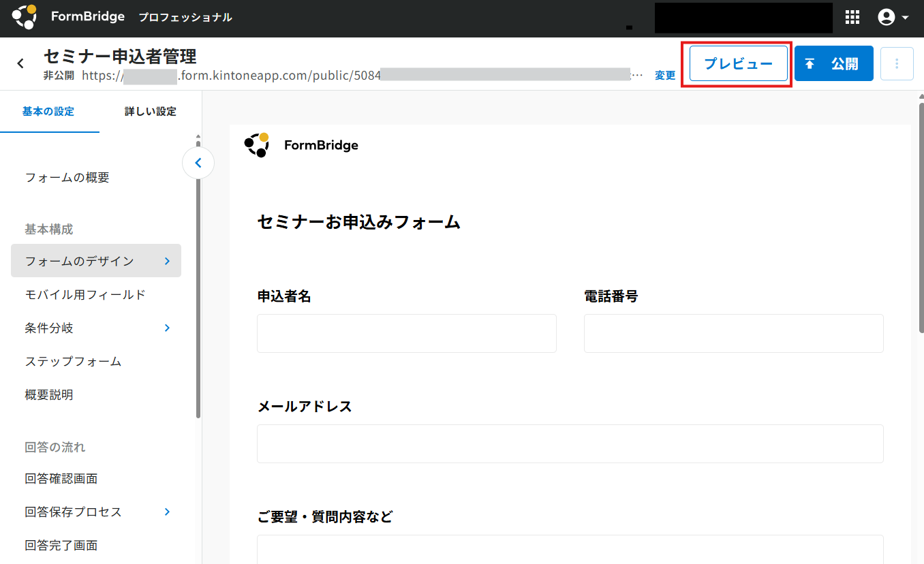Switch to the 詳しい設定 tab

pyautogui.click(x=151, y=112)
